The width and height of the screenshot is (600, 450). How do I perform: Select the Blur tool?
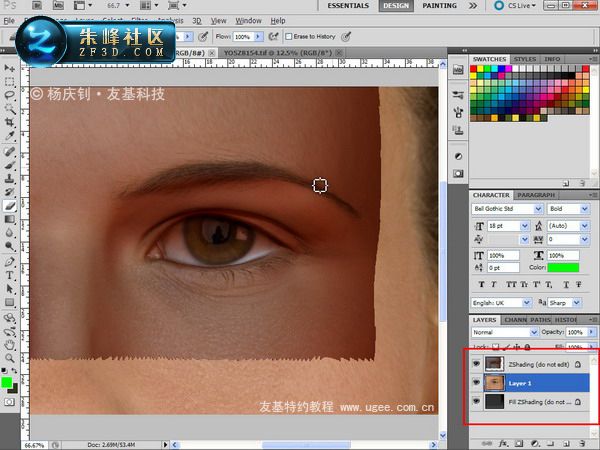(9, 233)
